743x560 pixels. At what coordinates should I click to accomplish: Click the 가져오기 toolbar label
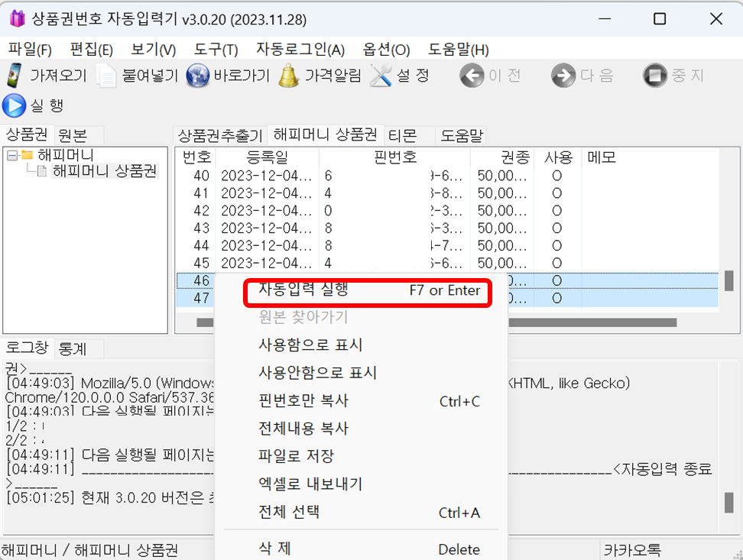coord(59,76)
